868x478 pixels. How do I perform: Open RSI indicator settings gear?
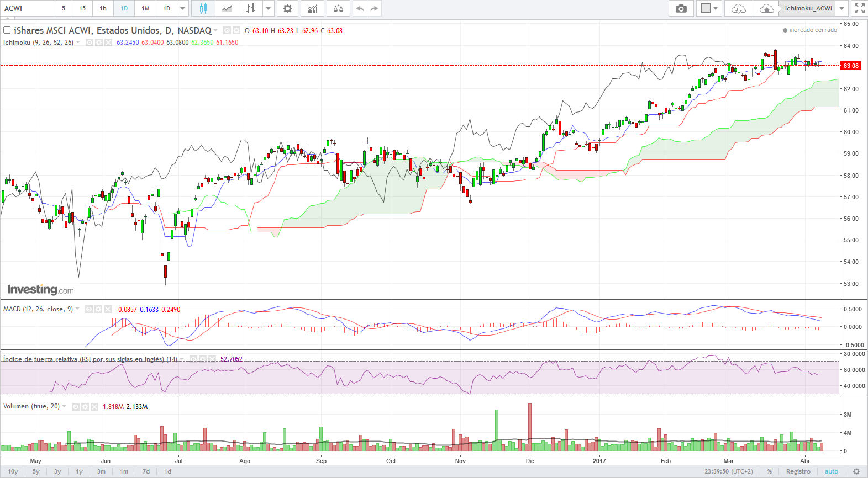pyautogui.click(x=203, y=359)
